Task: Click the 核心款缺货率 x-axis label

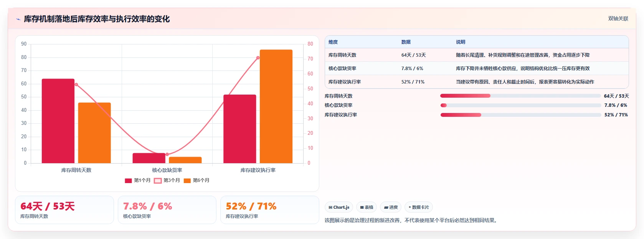Action: (167, 170)
